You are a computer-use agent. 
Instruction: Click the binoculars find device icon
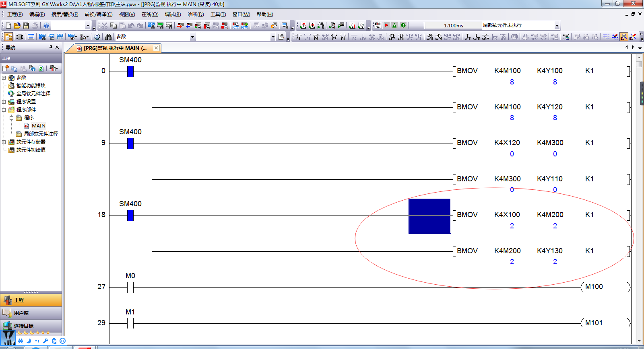(x=108, y=37)
